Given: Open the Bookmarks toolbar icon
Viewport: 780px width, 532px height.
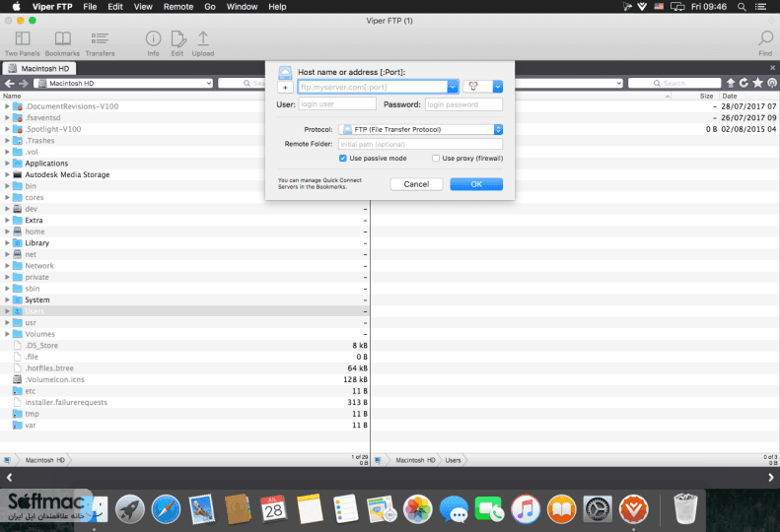Looking at the screenshot, I should pos(62,43).
